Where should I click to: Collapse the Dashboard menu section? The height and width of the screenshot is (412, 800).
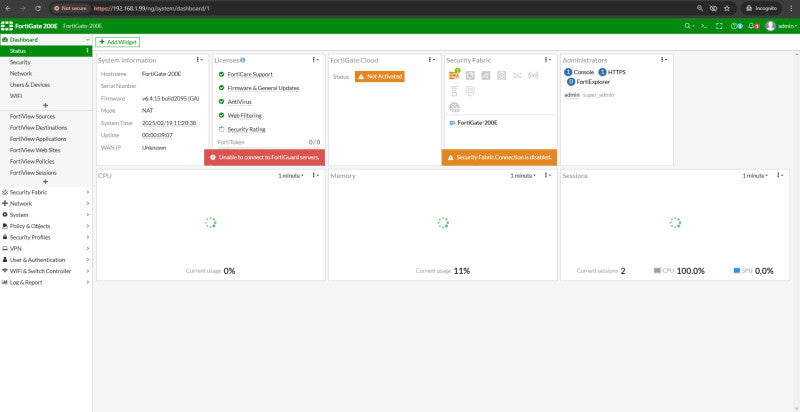(x=46, y=40)
